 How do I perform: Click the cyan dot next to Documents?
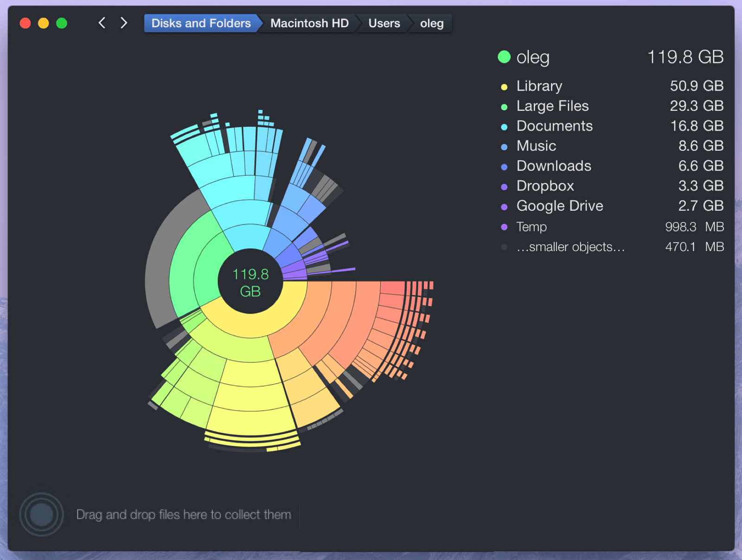pos(504,127)
